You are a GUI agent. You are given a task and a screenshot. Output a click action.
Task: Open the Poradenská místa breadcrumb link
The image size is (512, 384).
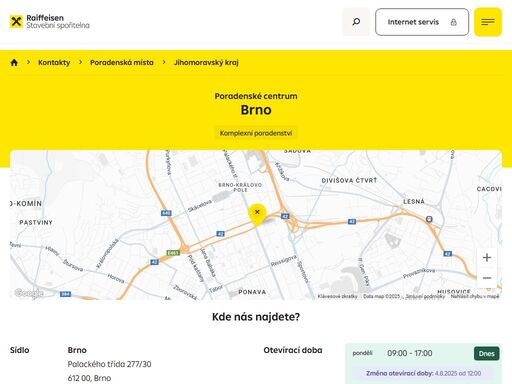122,62
